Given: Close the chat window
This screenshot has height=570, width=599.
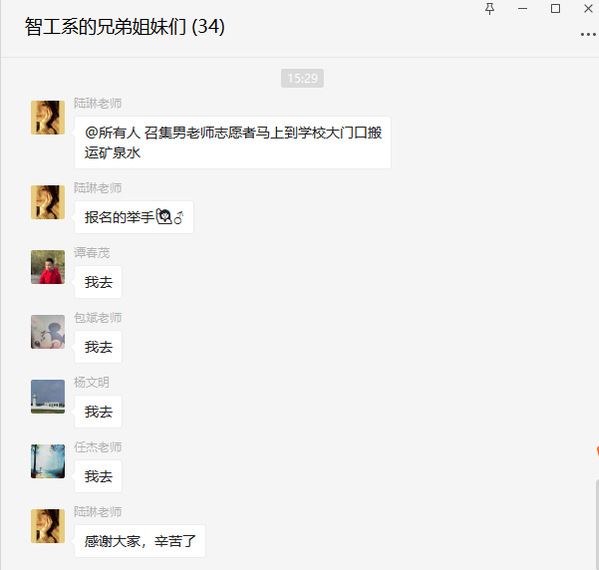Looking at the screenshot, I should [588, 9].
